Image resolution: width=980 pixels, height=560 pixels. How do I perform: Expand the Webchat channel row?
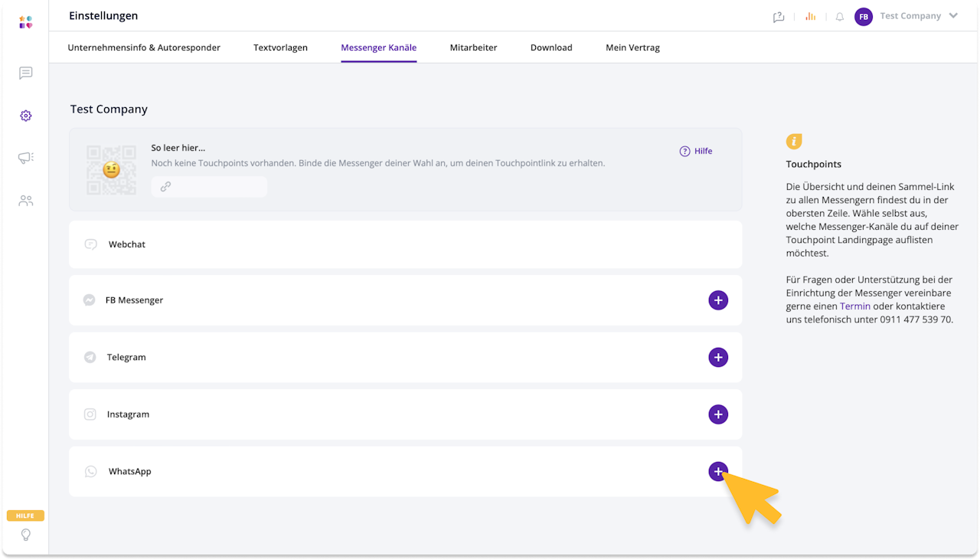[405, 244]
